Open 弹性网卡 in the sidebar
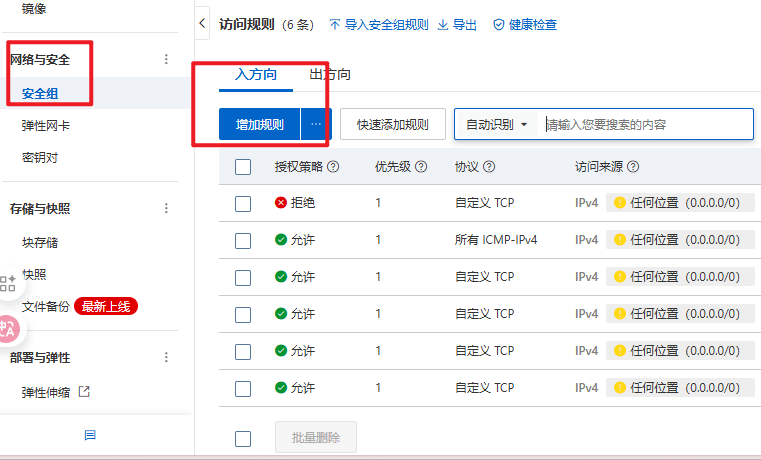This screenshot has width=761, height=460. coord(46,126)
